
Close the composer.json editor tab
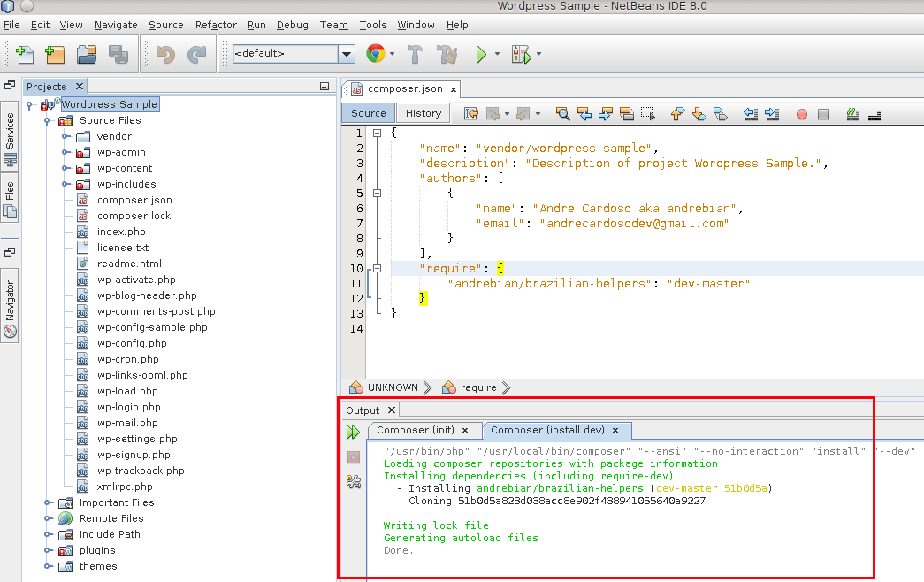click(x=454, y=89)
